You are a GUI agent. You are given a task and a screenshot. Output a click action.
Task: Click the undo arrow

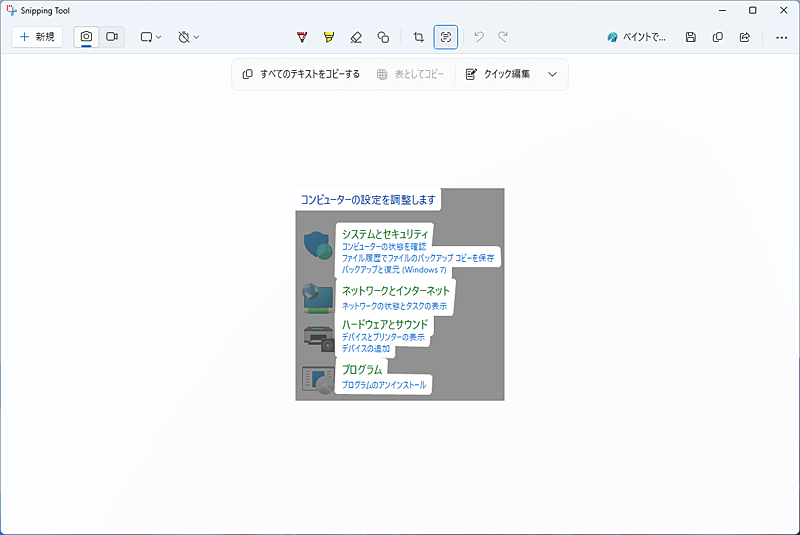click(479, 37)
